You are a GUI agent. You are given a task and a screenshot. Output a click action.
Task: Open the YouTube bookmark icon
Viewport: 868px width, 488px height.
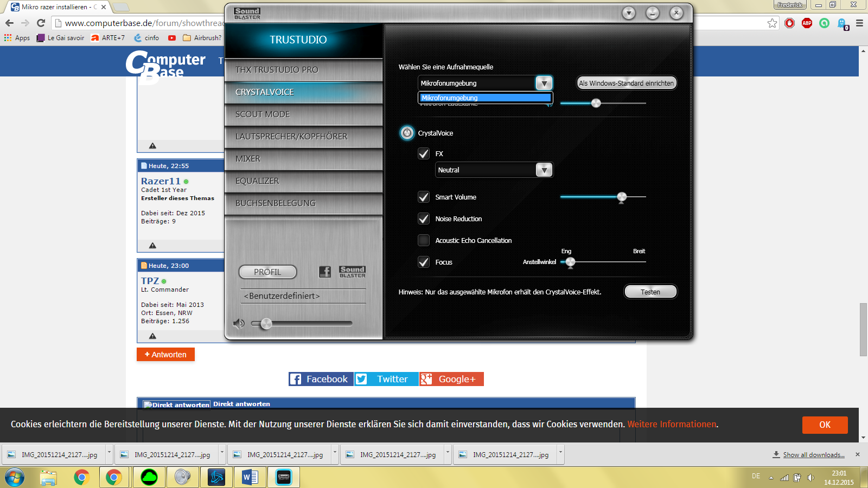[172, 38]
